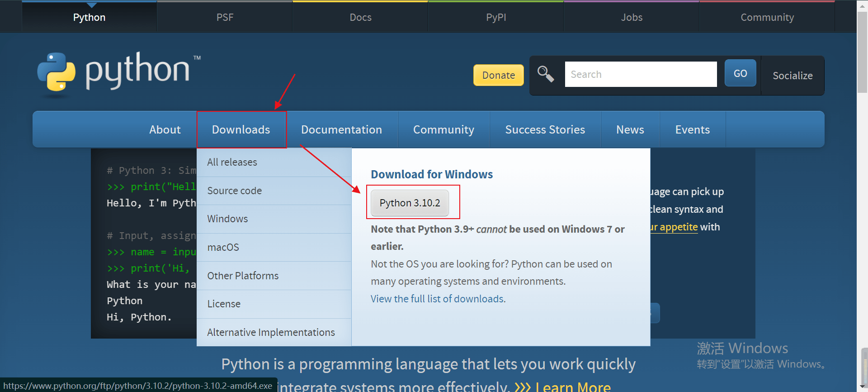
Task: Open the PSF top-bar tab
Action: (x=225, y=17)
